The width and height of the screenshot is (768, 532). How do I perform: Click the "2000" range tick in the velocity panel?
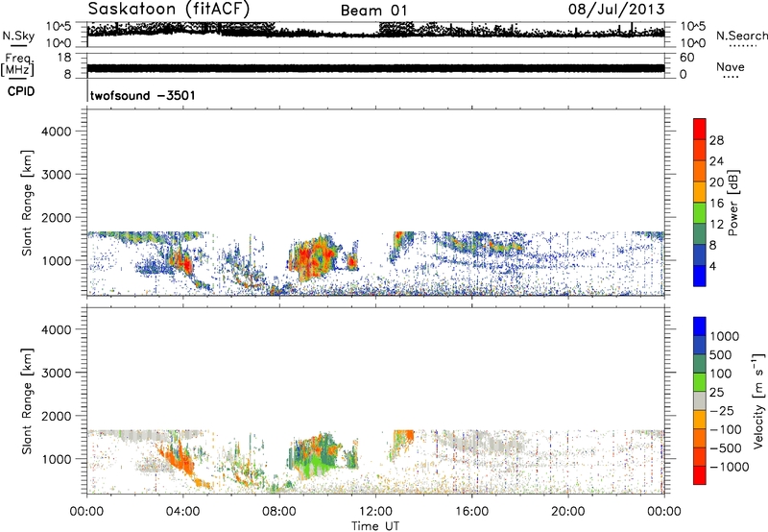click(56, 416)
